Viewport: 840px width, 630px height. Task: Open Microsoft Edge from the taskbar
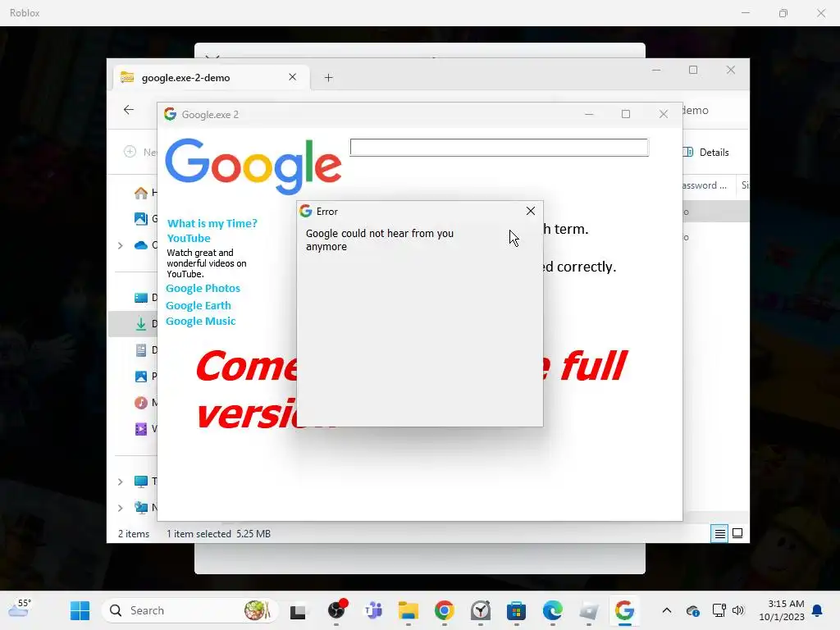552,610
